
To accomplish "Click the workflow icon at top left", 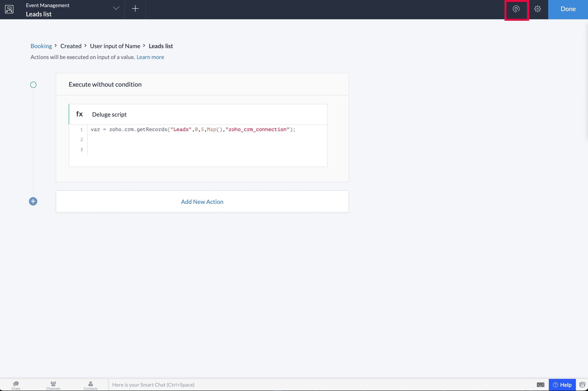I will coord(9,9).
